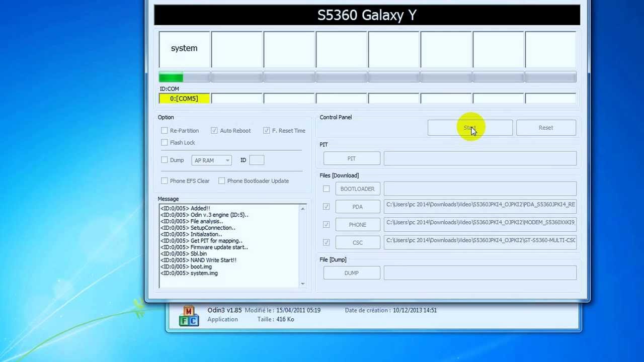Click the BOOTLOADER file button
644x362 pixels.
point(357,189)
